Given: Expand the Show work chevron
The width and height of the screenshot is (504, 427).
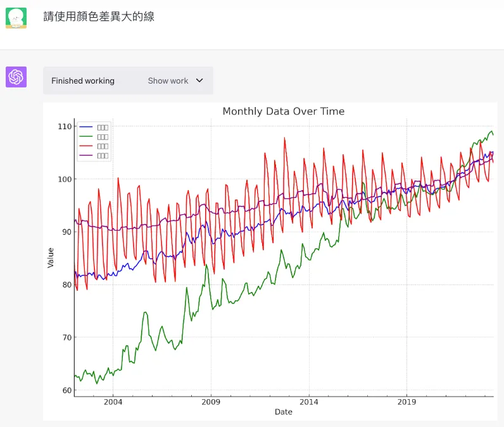Looking at the screenshot, I should point(199,80).
